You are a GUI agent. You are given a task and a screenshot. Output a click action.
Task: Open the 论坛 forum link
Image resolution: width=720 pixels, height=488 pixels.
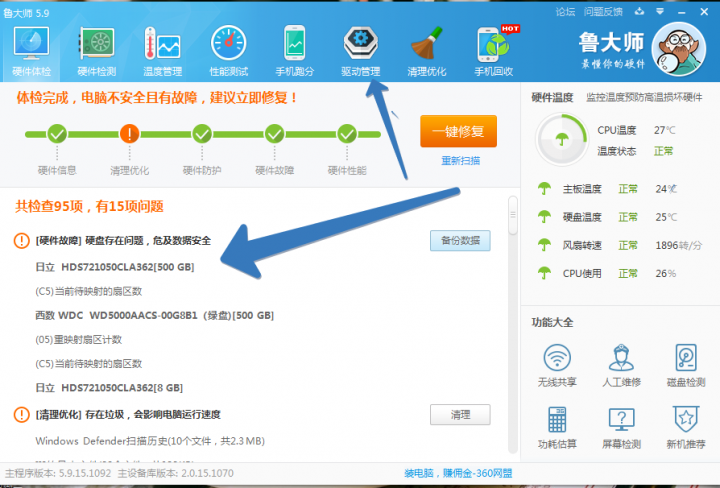[x=565, y=12]
